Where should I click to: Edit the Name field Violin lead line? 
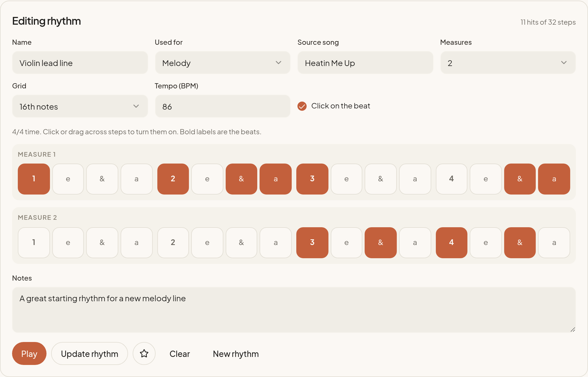point(80,63)
